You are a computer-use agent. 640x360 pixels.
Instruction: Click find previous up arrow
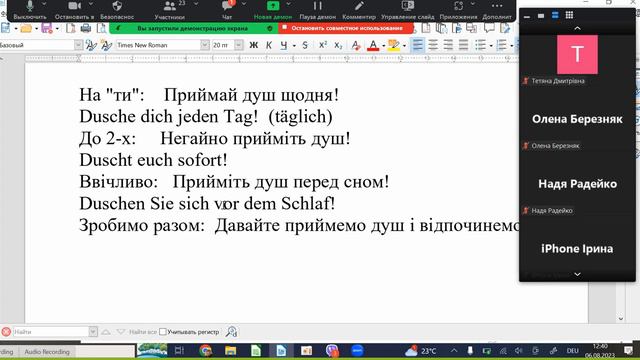coord(106,332)
